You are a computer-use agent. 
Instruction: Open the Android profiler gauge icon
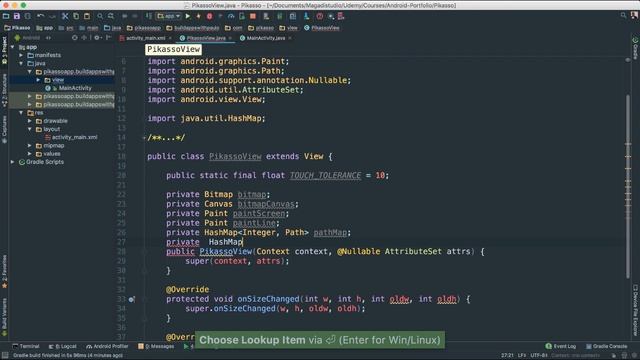click(231, 16)
